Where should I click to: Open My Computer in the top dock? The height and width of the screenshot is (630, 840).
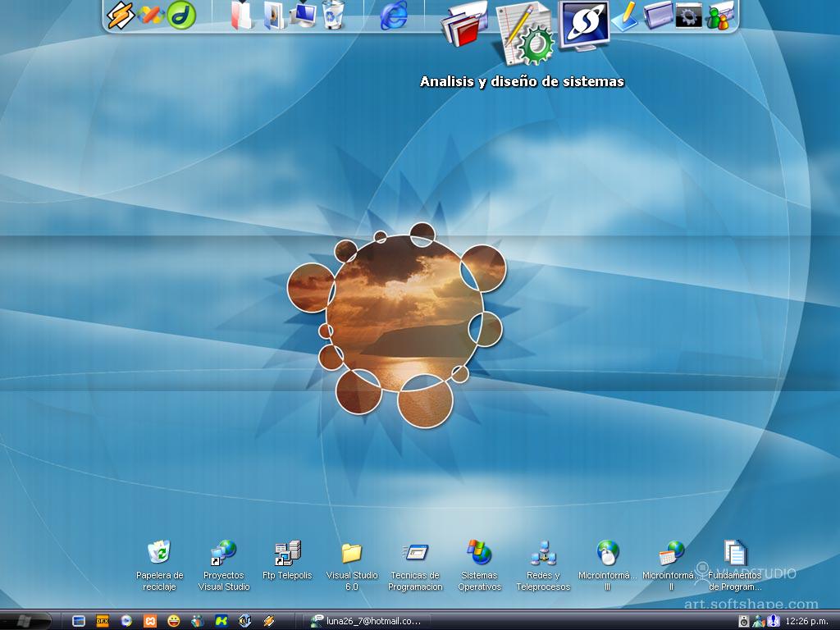coord(304,15)
